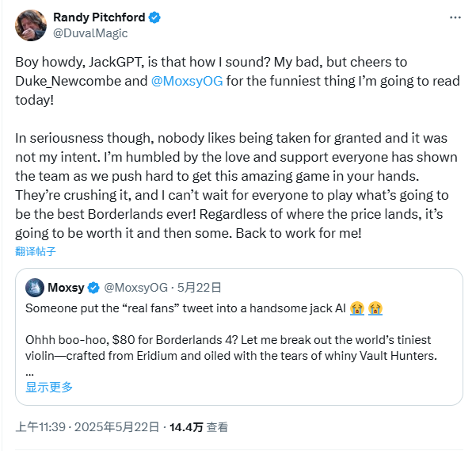
Task: Click the truncation ellipsis in quoted post
Action: point(29,373)
